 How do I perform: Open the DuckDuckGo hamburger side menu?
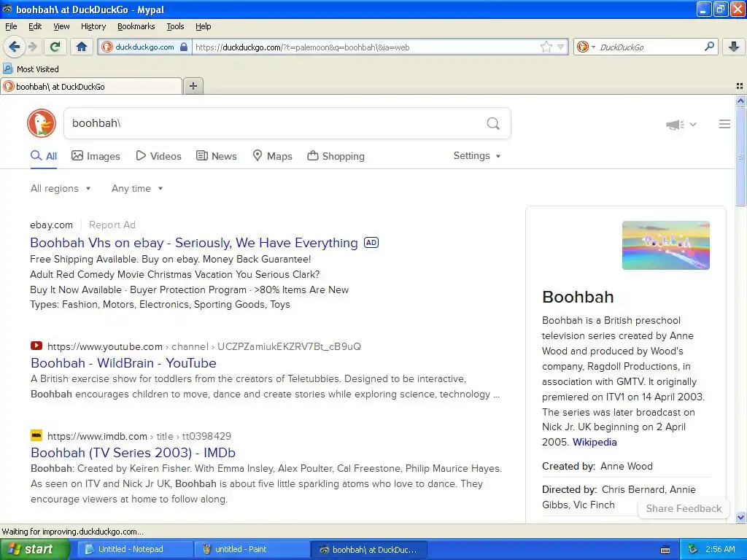click(724, 124)
